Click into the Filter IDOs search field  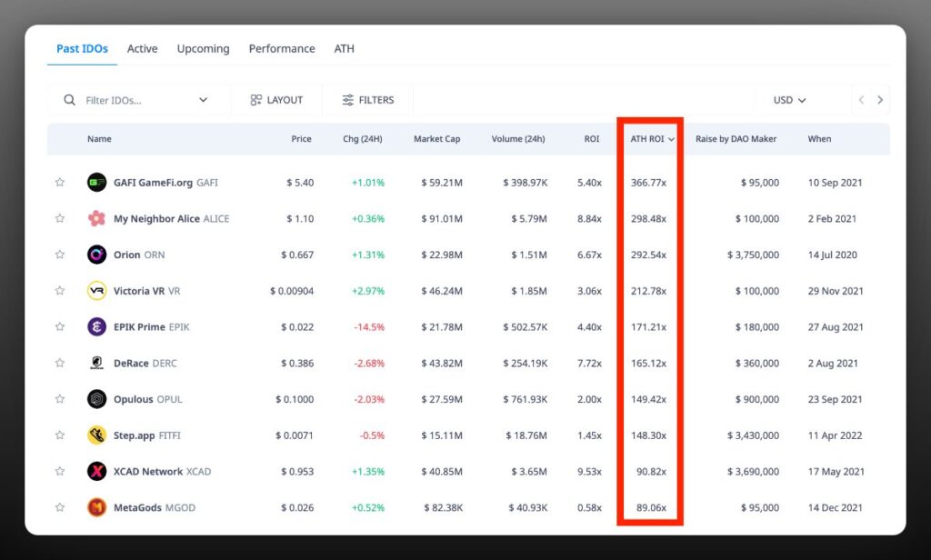point(139,100)
